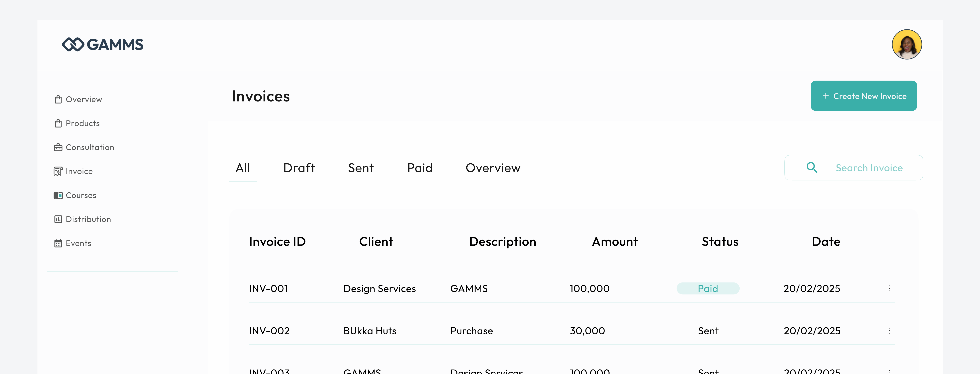This screenshot has height=374, width=980.
Task: Switch to the invoices Overview tab
Action: pos(493,168)
